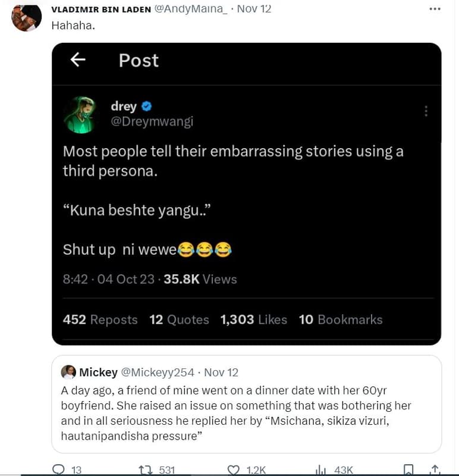Open the tweet author's profile picture
The width and height of the screenshot is (459, 476).
[27, 17]
